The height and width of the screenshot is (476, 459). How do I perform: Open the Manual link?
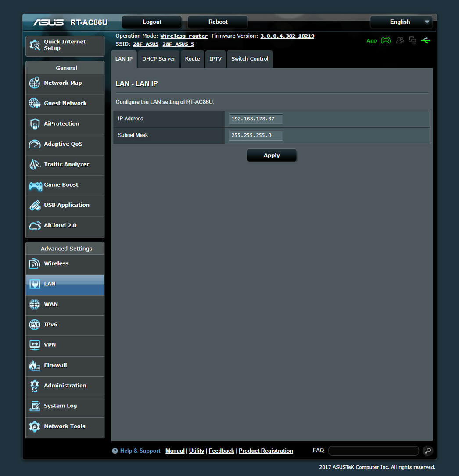[175, 451]
